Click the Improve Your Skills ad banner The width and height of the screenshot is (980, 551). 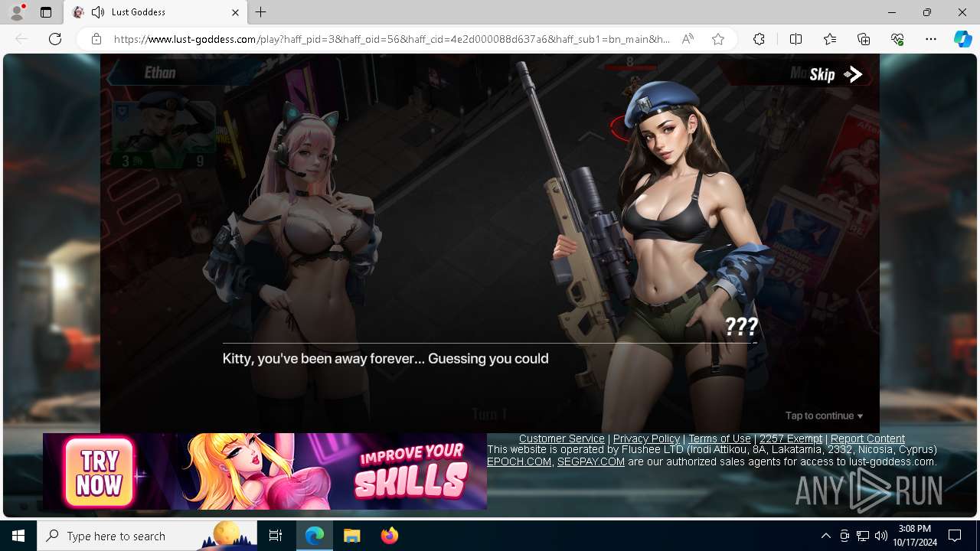pyautogui.click(x=264, y=471)
